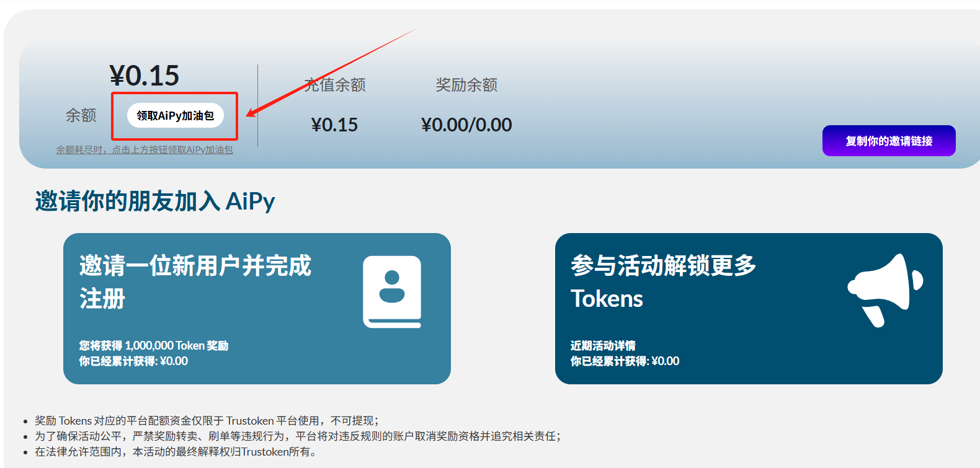The width and height of the screenshot is (980, 468).
Task: Select the 充值余额 label
Action: [x=335, y=85]
